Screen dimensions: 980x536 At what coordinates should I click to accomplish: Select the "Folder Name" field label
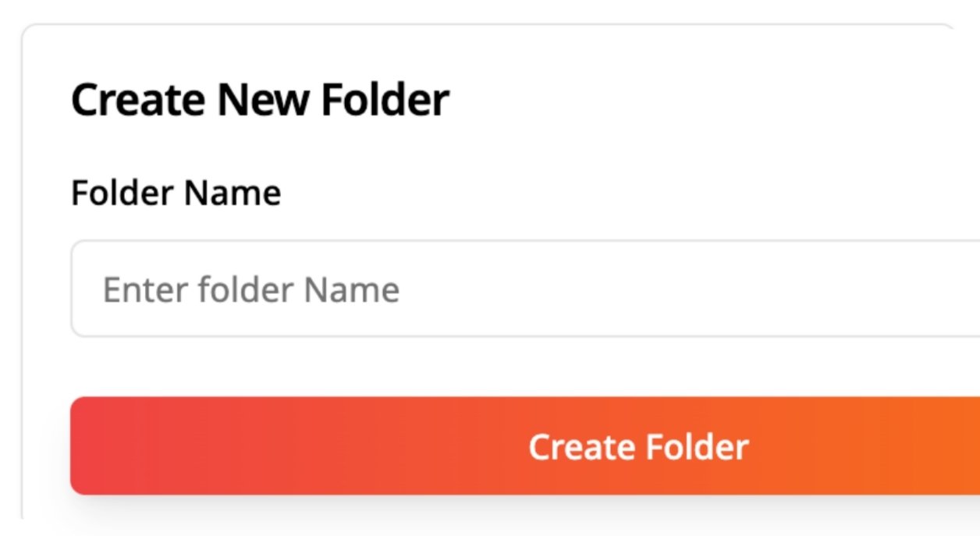pos(176,193)
